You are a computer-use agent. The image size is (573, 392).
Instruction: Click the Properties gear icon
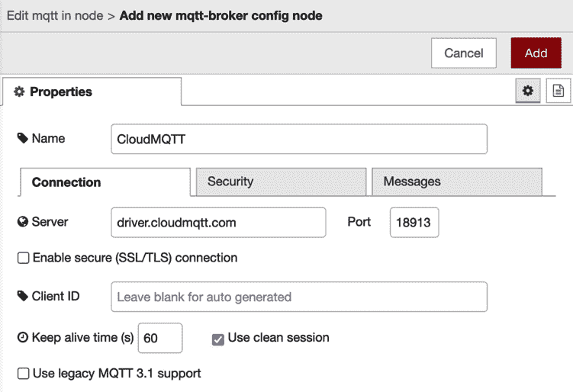pyautogui.click(x=19, y=92)
